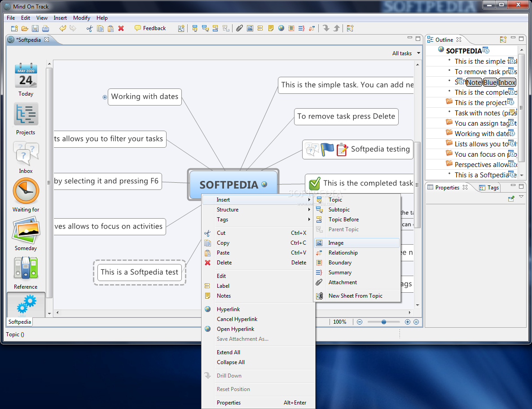Click the Redo arrow in toolbar
The image size is (532, 409).
[x=73, y=28]
